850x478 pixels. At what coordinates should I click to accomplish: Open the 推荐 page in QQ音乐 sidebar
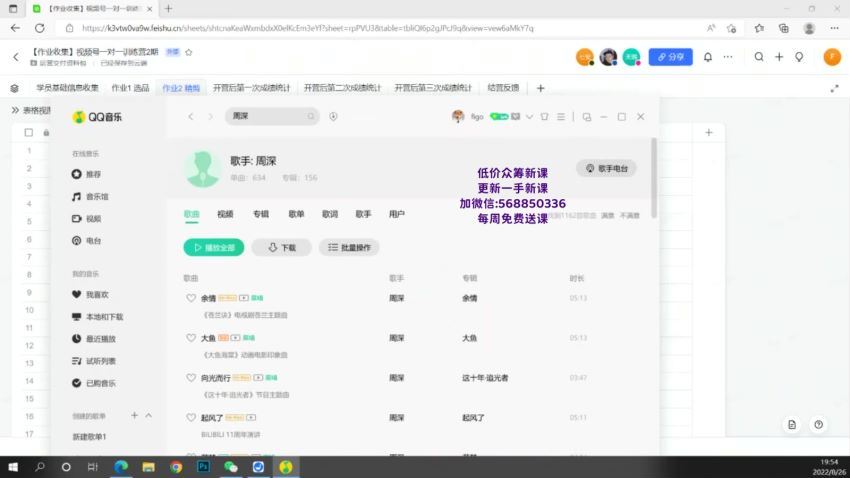coord(86,174)
